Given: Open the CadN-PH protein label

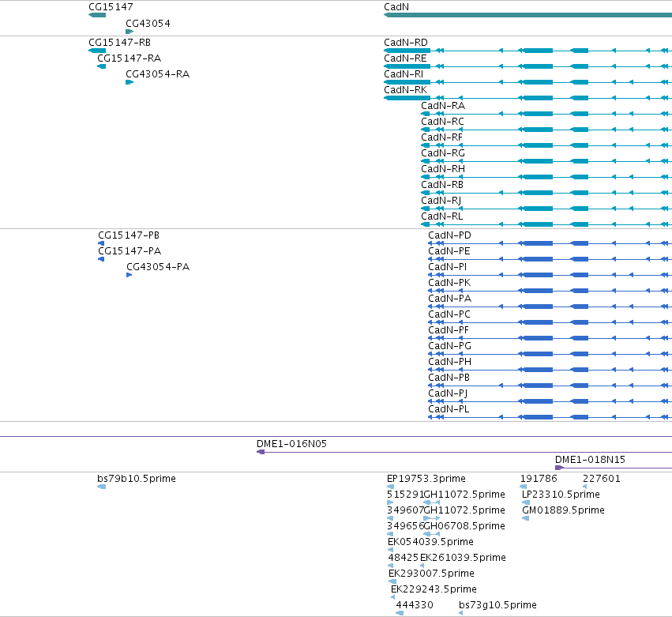Looking at the screenshot, I should (x=449, y=362).
